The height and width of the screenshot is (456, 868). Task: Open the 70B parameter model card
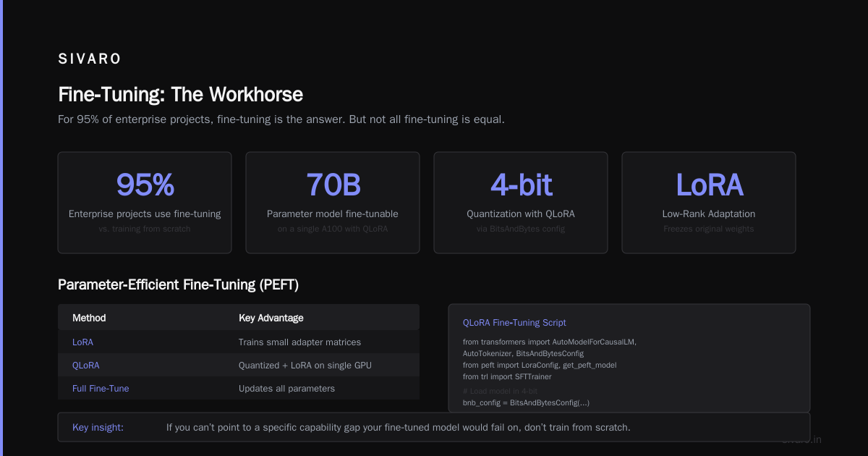(333, 203)
